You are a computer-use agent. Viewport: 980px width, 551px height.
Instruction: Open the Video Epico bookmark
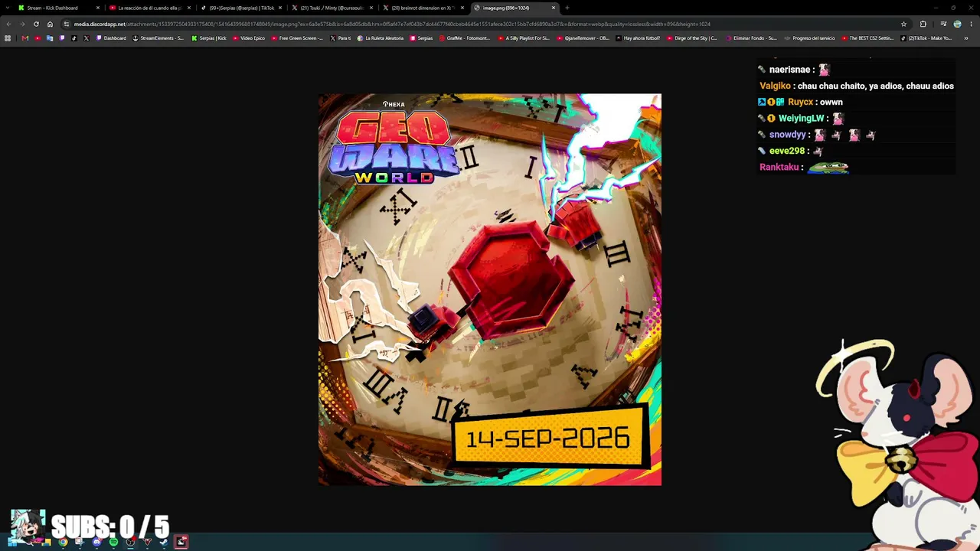coord(249,38)
